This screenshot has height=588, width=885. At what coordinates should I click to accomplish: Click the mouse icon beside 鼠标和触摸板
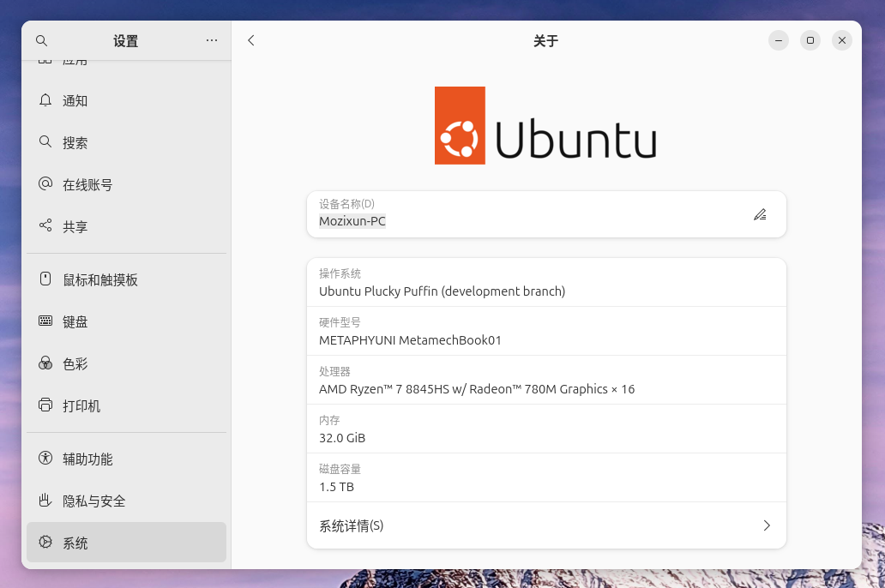(x=45, y=279)
